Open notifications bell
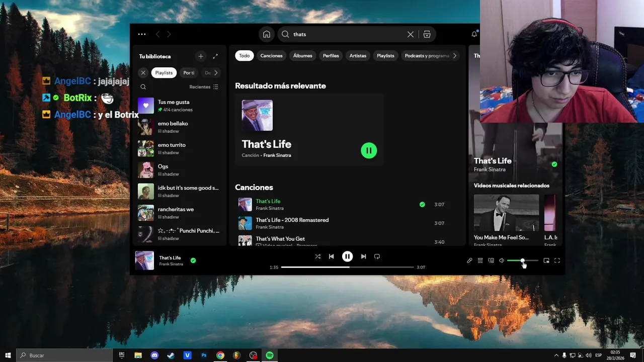Viewport: 644px width, 362px height. pos(474,34)
